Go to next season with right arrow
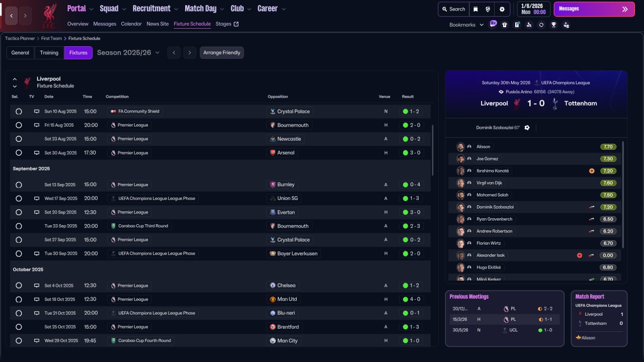Viewport: 644px width, 362px height. (190, 53)
